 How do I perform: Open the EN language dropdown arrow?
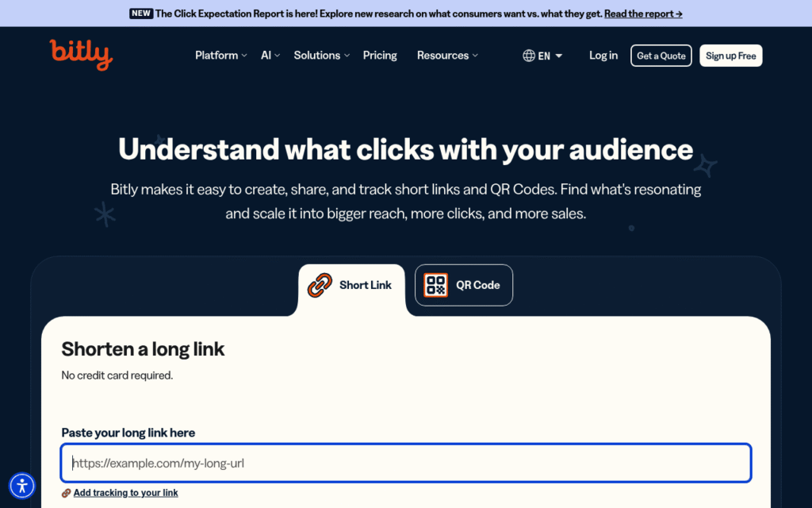point(559,56)
